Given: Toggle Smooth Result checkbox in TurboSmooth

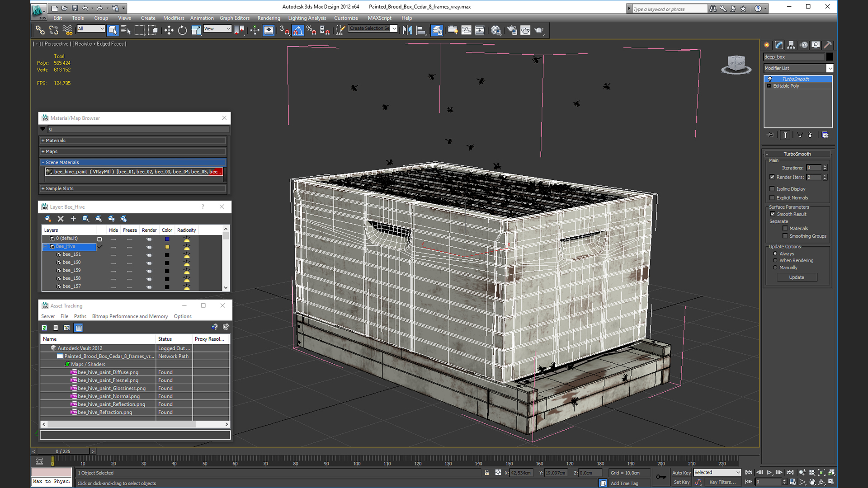Looking at the screenshot, I should tap(772, 213).
